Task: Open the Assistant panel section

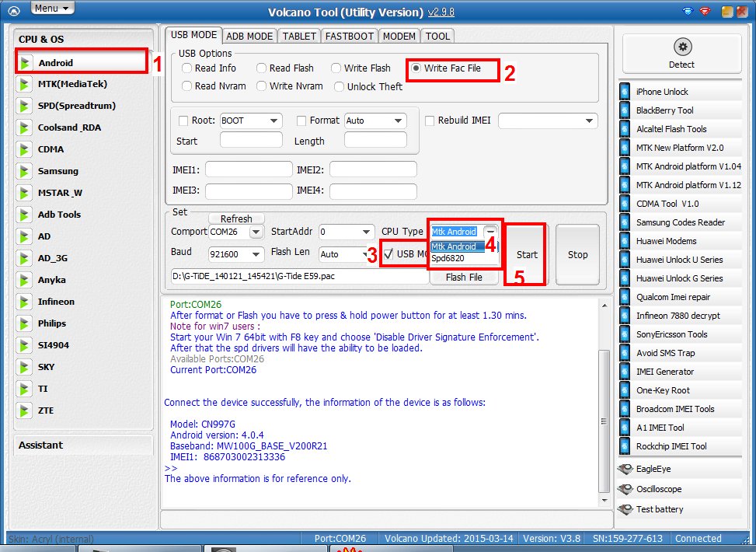Action: (x=83, y=445)
